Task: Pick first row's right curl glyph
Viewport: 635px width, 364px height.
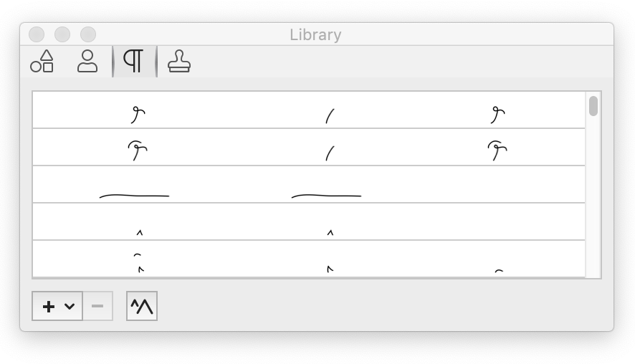Action: click(x=498, y=113)
